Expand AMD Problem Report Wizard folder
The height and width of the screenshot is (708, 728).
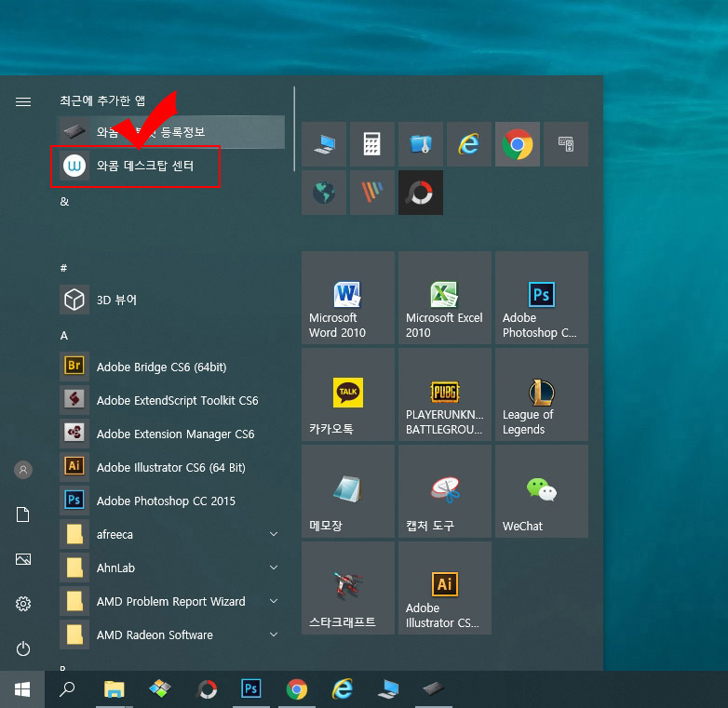tap(172, 601)
